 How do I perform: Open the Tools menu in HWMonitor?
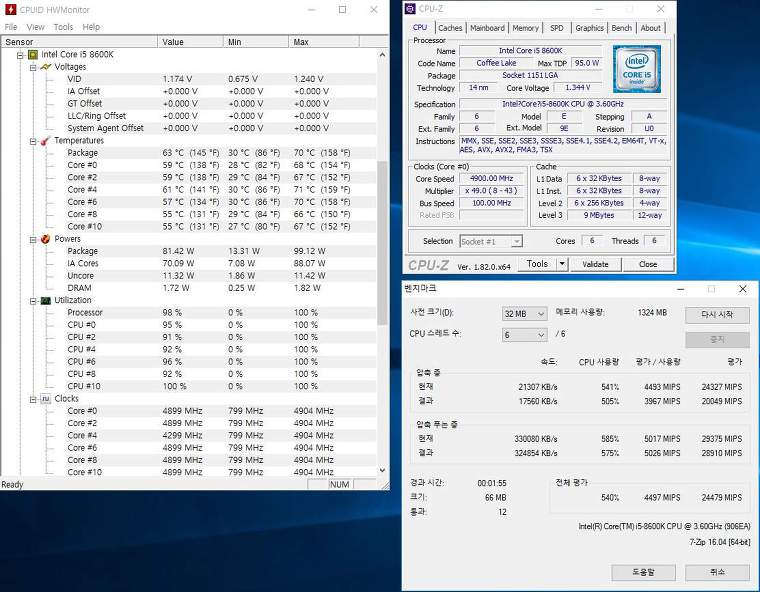(x=63, y=27)
